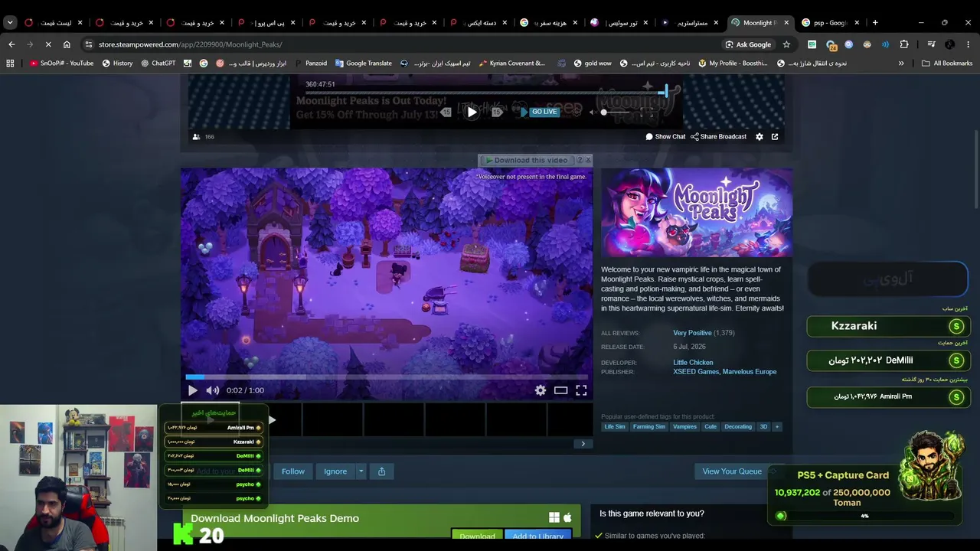Select the 3D tag

pyautogui.click(x=763, y=427)
